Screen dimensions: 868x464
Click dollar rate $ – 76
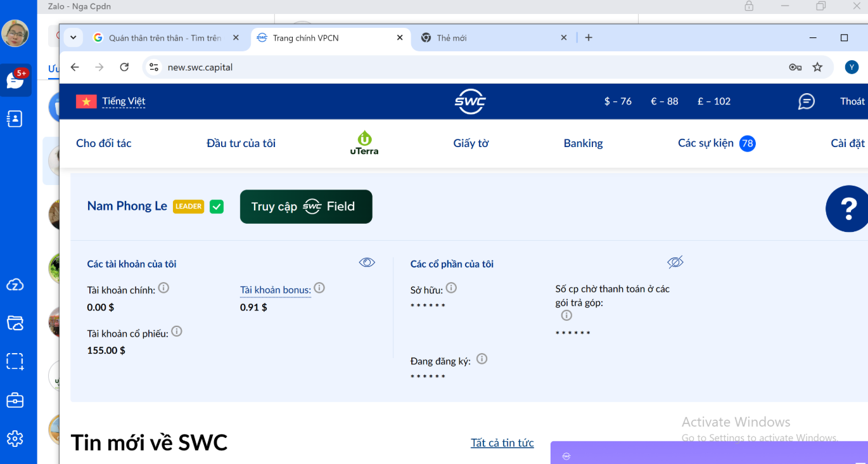pyautogui.click(x=618, y=101)
